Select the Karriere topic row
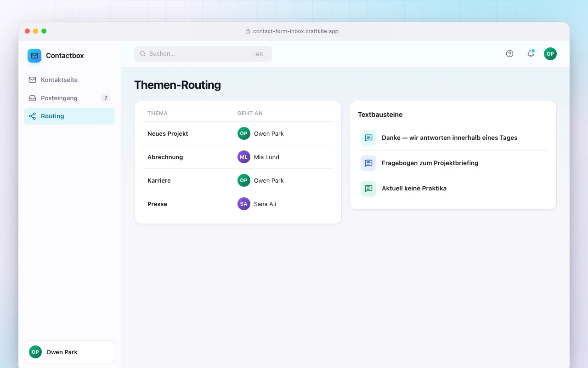588x368 pixels. tap(238, 180)
